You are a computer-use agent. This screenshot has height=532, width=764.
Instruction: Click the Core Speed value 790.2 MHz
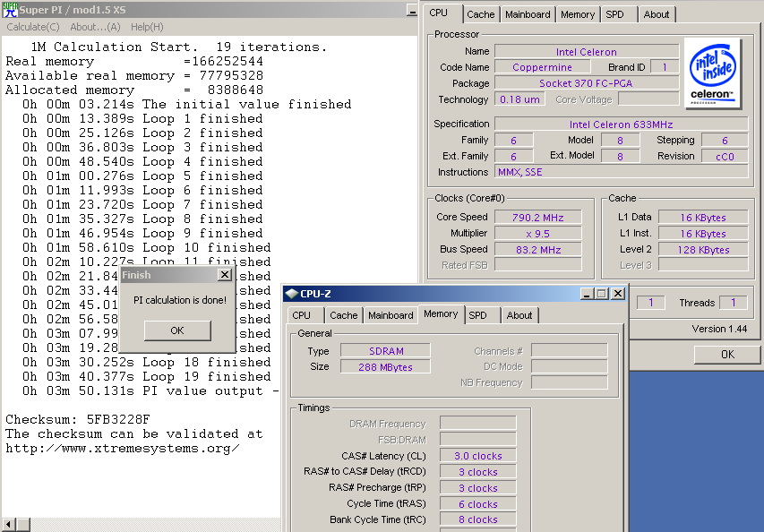pyautogui.click(x=538, y=218)
